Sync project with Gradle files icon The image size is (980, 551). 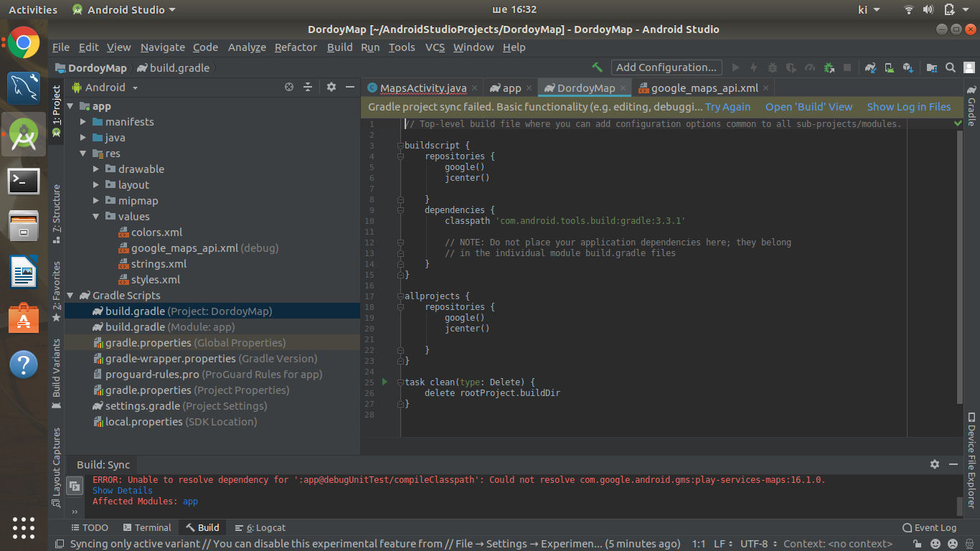click(x=870, y=67)
